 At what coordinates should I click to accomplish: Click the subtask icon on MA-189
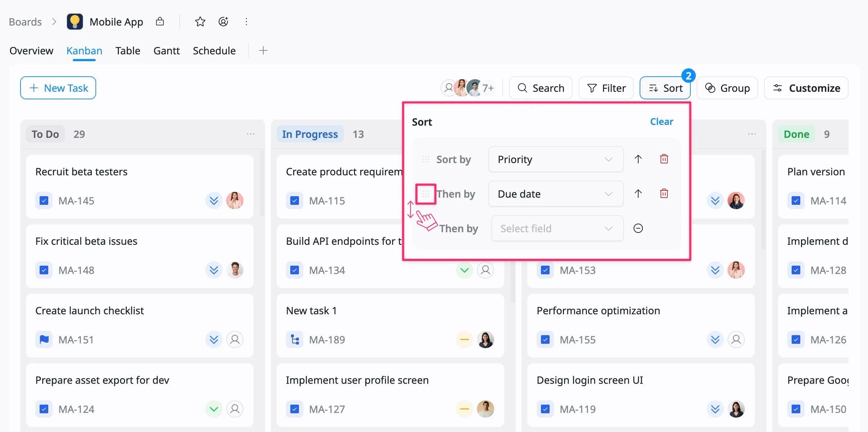tap(295, 339)
